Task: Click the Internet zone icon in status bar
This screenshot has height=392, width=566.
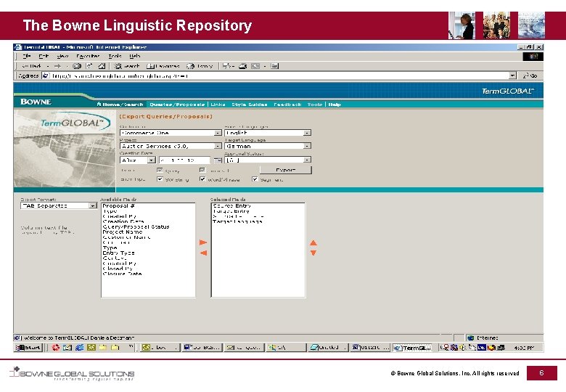Action: coord(470,338)
